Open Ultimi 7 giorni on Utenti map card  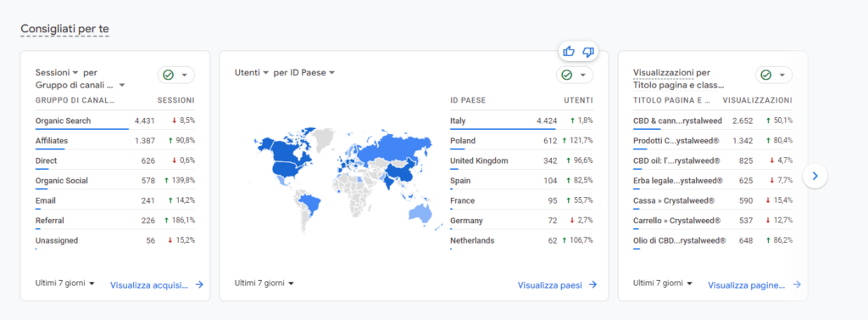point(264,283)
